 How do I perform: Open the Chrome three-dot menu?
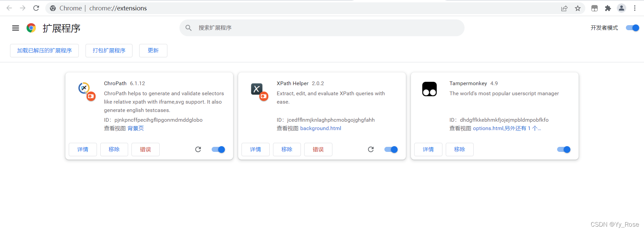[x=635, y=8]
